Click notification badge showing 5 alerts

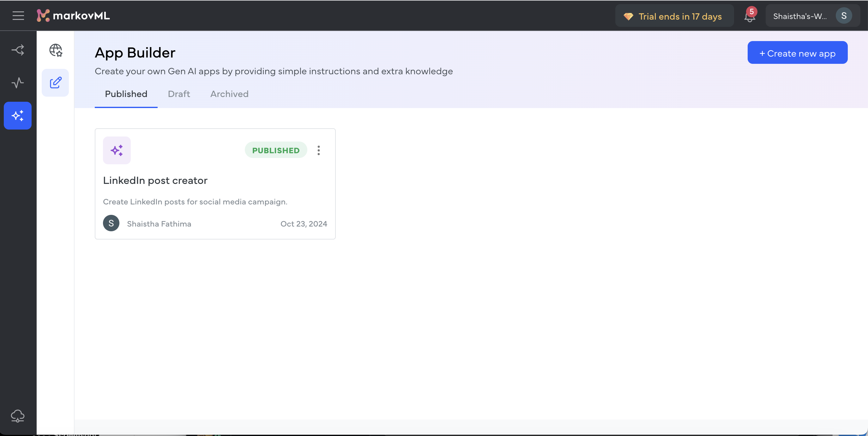point(751,10)
